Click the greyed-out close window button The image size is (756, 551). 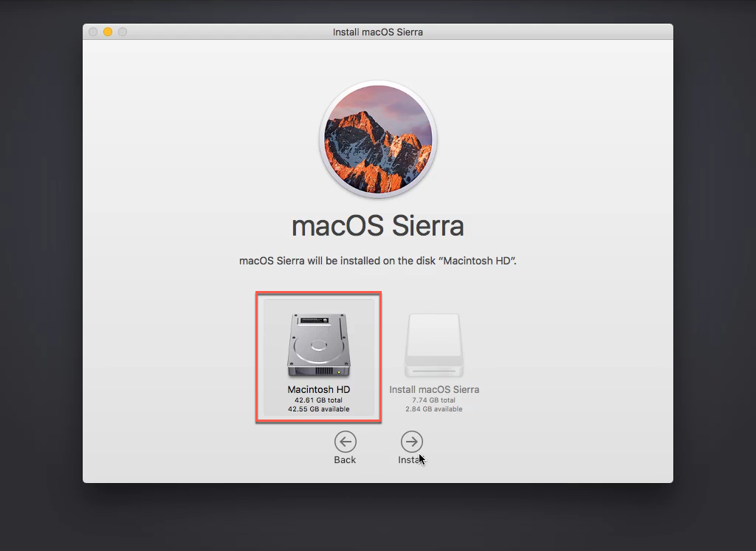coord(93,32)
